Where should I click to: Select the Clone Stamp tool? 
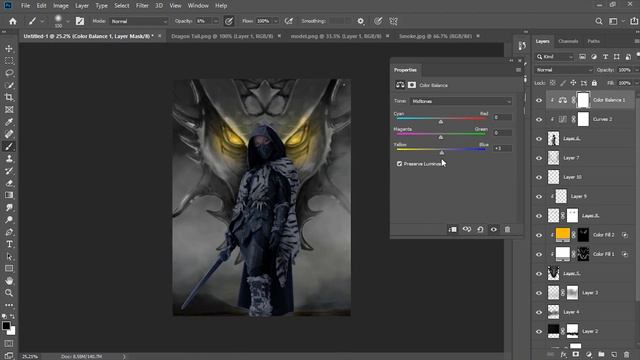pyautogui.click(x=9, y=158)
